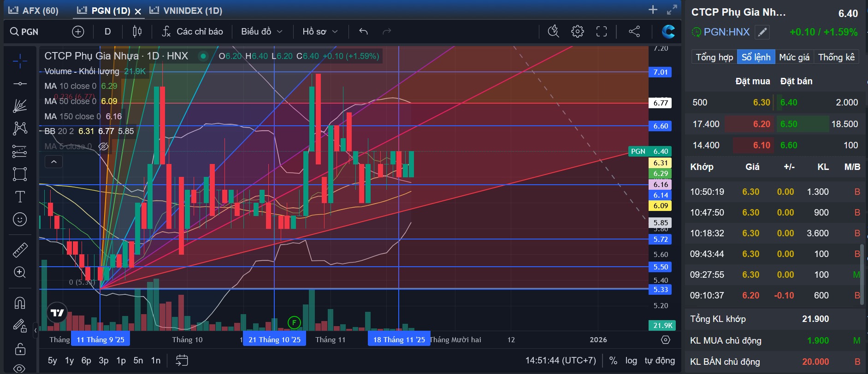
Task: Click the blue C logo icon
Action: coord(668,32)
